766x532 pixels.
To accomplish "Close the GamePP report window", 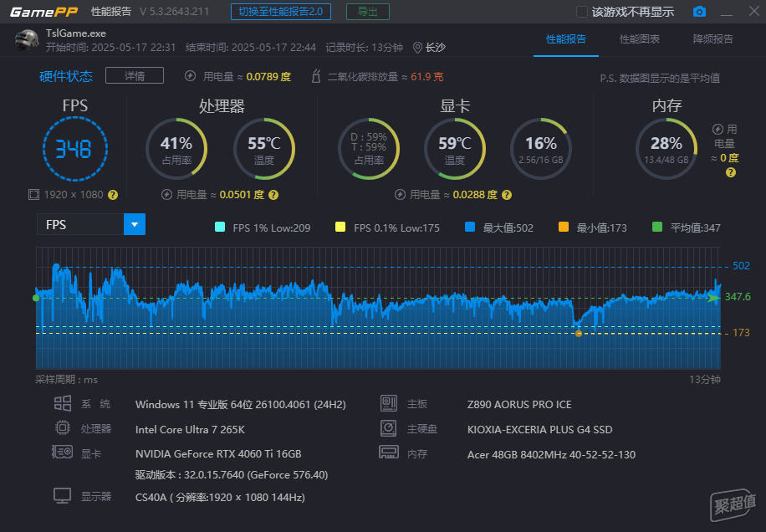I will [x=754, y=11].
